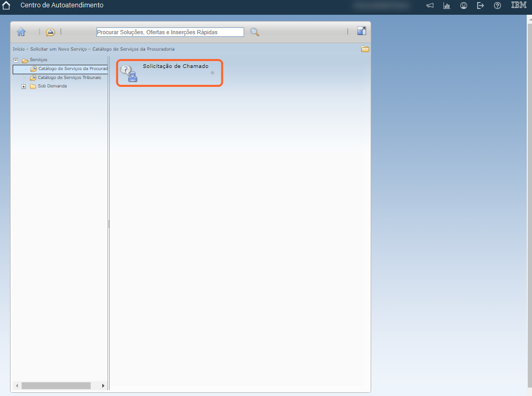
Task: Open the user profile icon
Action: tap(463, 6)
